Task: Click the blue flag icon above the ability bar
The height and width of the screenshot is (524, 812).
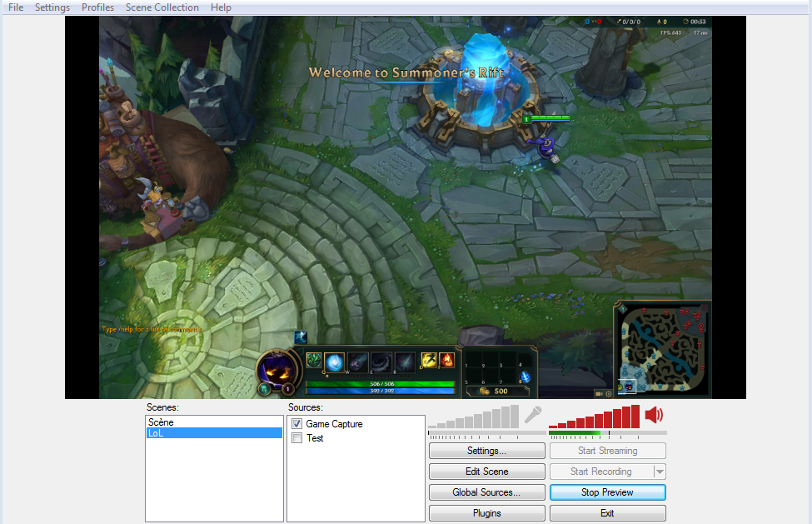Action: click(301, 337)
